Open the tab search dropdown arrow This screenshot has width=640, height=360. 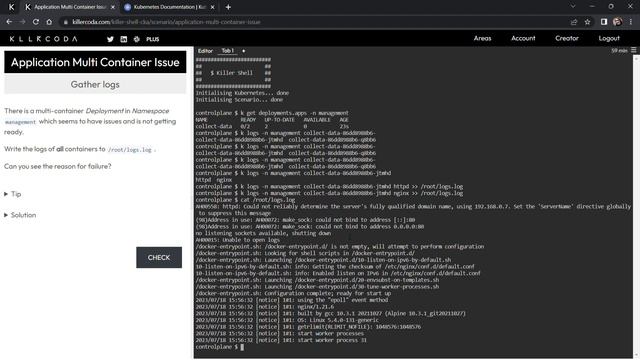pyautogui.click(x=573, y=7)
